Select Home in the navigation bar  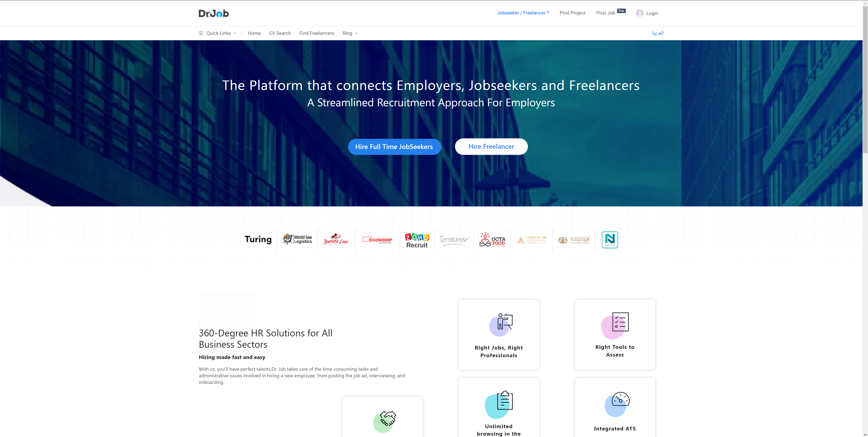coord(254,33)
